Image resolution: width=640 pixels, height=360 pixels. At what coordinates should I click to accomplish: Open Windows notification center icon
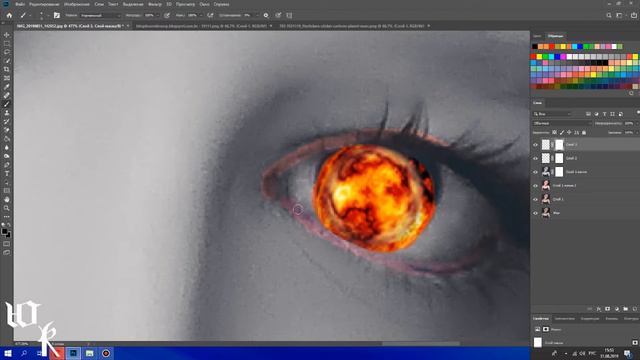(628, 353)
